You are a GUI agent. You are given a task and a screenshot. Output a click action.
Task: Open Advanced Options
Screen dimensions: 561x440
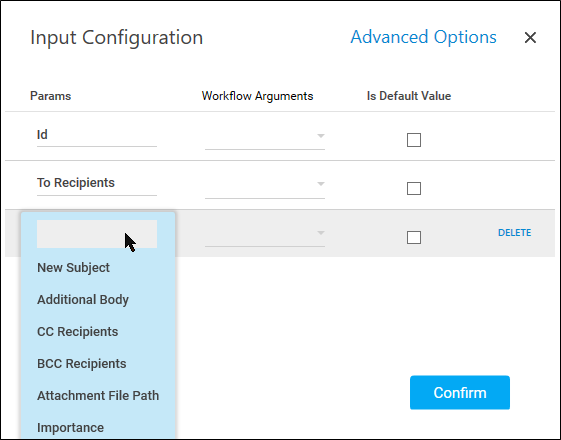pos(423,37)
